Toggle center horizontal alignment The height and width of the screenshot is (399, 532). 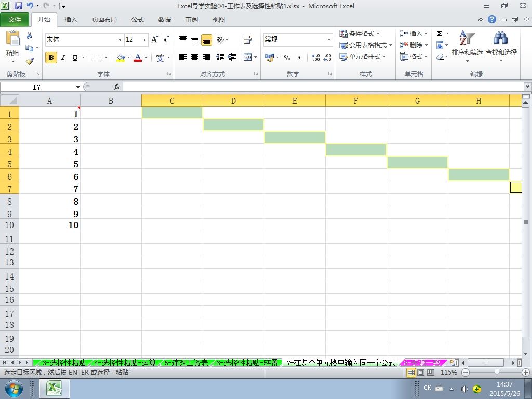(195, 57)
